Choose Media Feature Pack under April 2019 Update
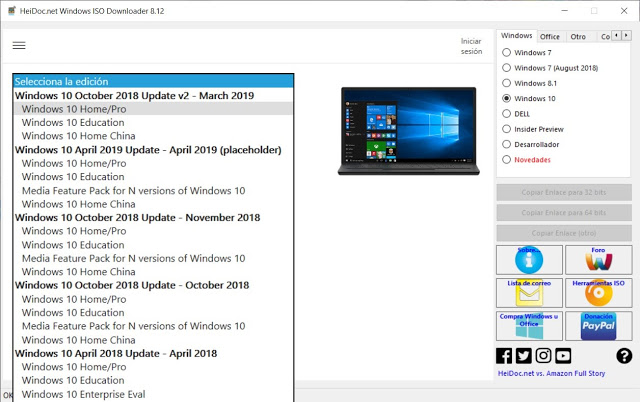Image resolution: width=640 pixels, height=402 pixels. click(153, 191)
